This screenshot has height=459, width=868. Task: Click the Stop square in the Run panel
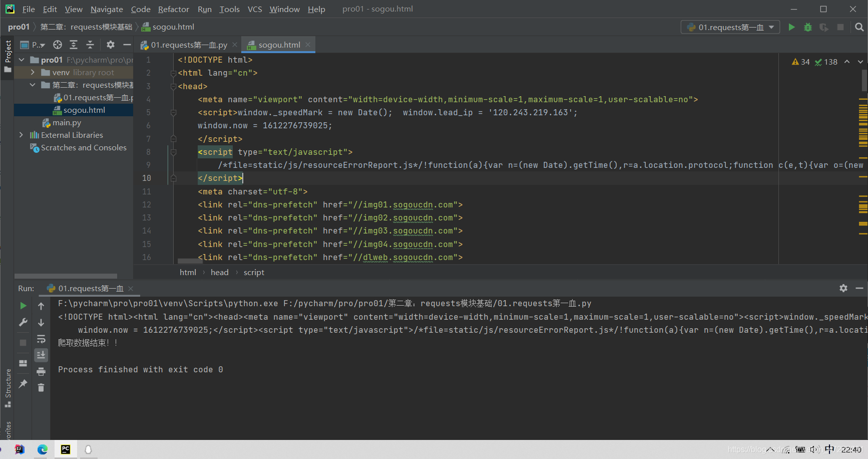click(23, 343)
